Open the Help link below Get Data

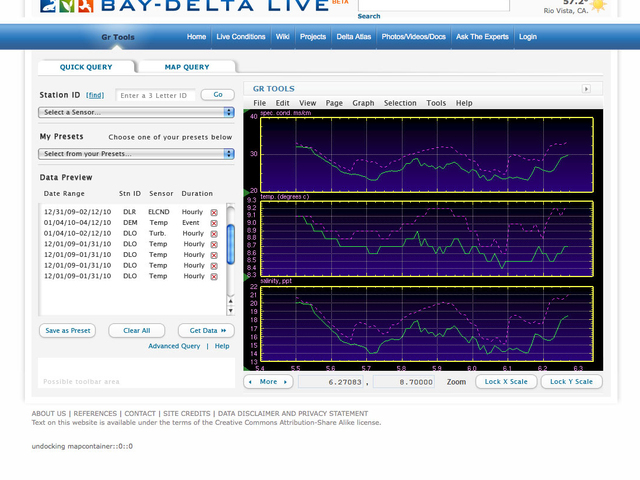tap(222, 346)
